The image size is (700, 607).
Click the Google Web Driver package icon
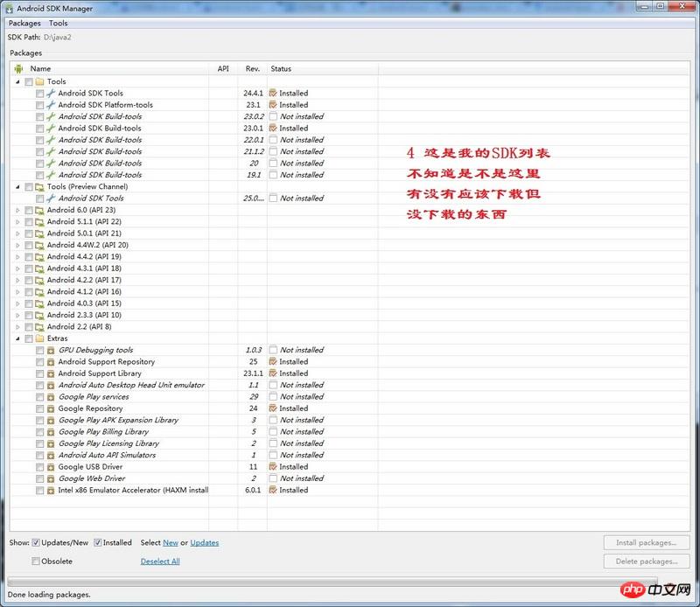(51, 478)
